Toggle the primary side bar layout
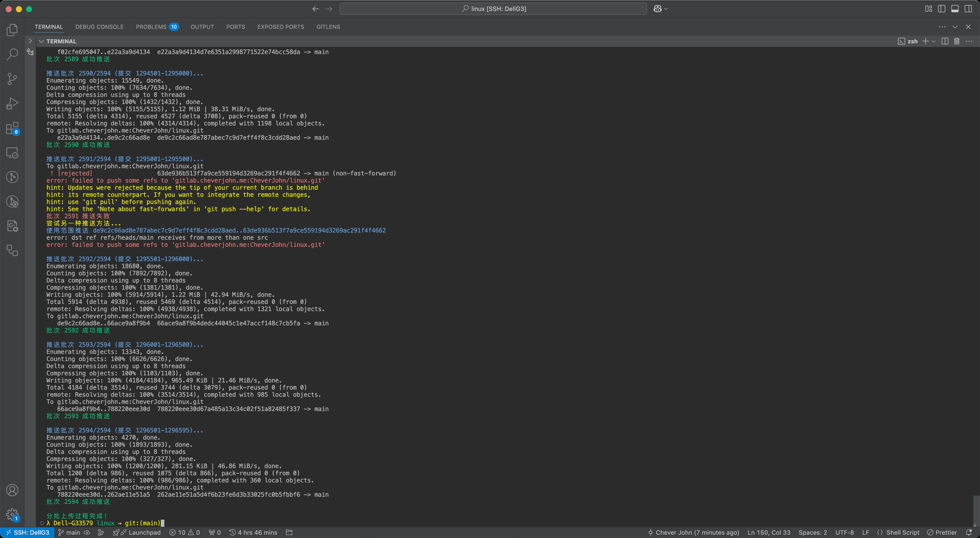 [x=942, y=9]
